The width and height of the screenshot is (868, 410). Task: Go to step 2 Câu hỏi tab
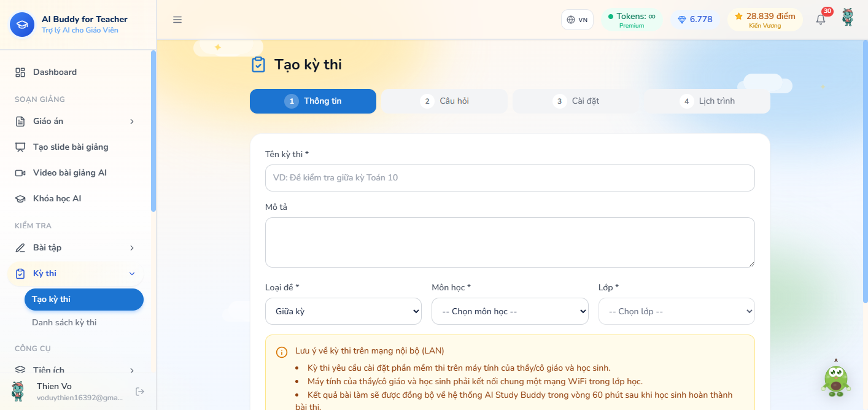(x=444, y=101)
